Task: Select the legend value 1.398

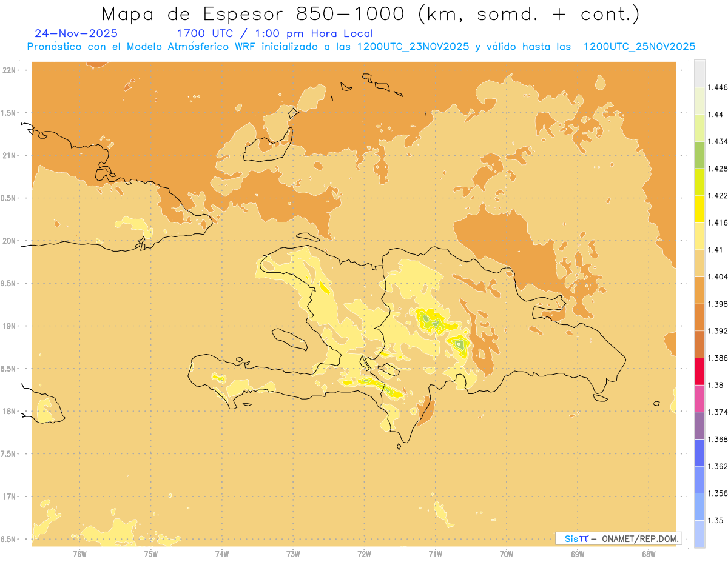Action: point(719,304)
